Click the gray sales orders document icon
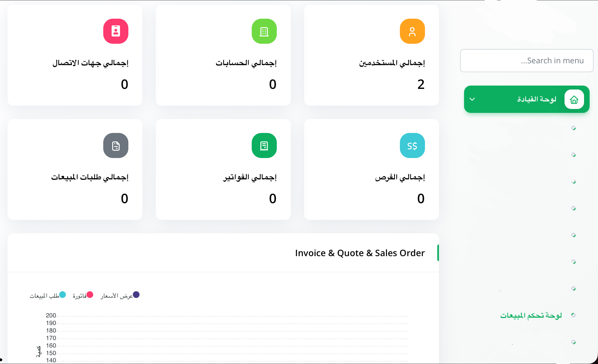Image resolution: width=598 pixels, height=364 pixels. tap(116, 145)
